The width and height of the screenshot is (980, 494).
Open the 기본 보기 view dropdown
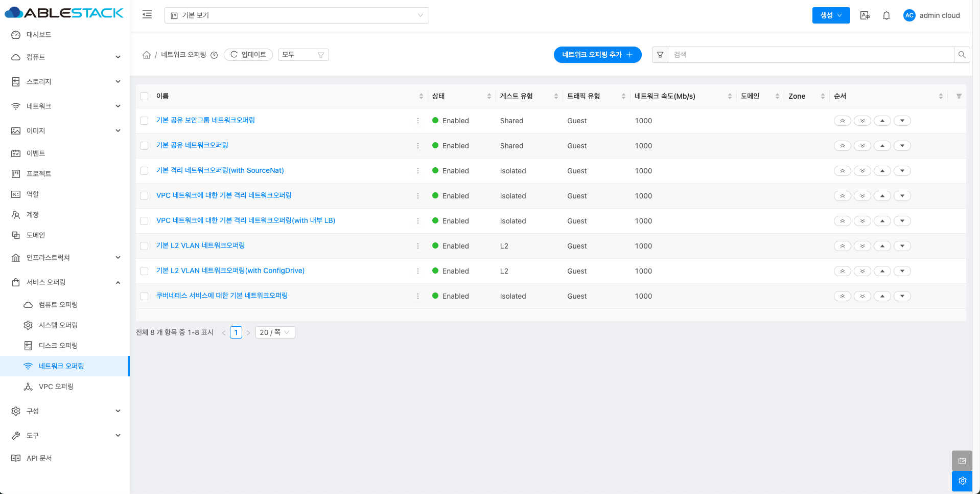[296, 15]
